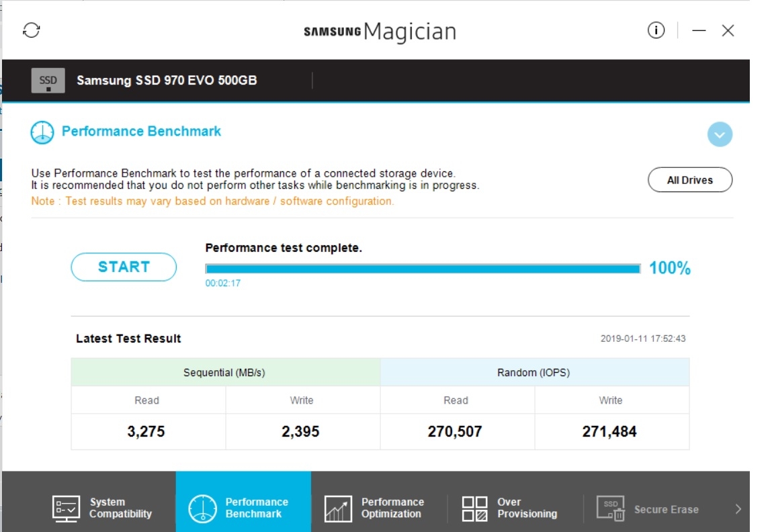Image resolution: width=774 pixels, height=532 pixels.
Task: Click the SSD drive icon
Action: [x=48, y=81]
